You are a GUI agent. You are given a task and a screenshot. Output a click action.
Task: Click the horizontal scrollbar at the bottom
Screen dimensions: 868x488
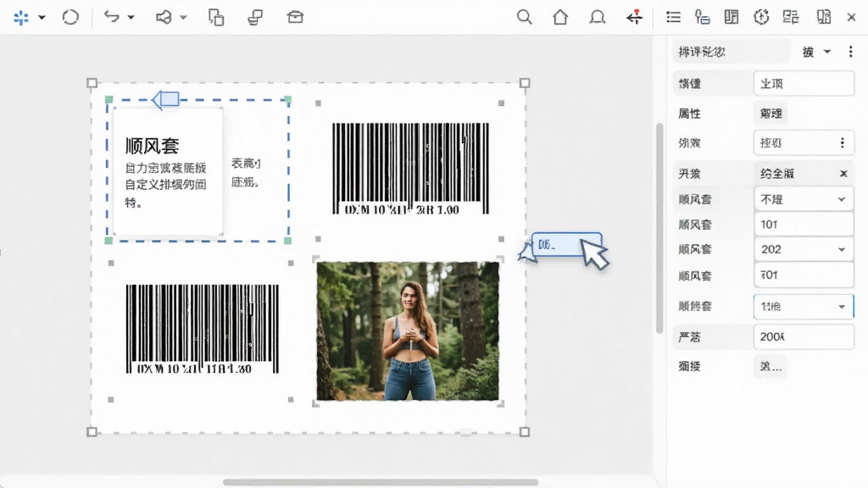pyautogui.click(x=381, y=482)
